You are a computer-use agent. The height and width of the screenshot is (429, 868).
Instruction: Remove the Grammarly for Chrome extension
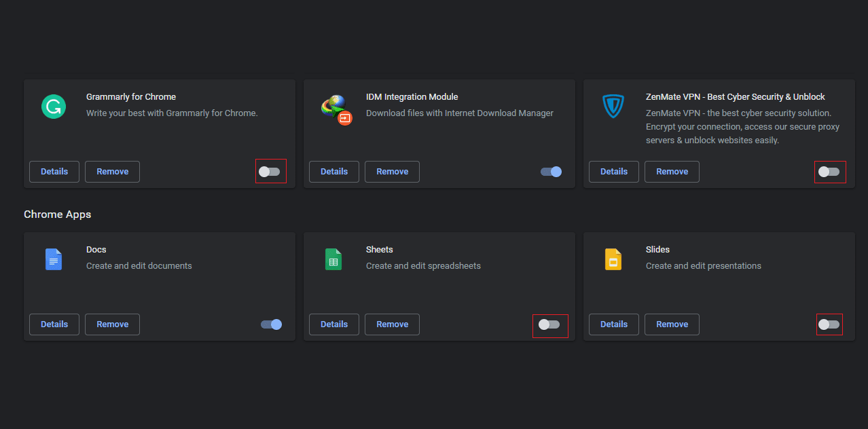point(112,172)
